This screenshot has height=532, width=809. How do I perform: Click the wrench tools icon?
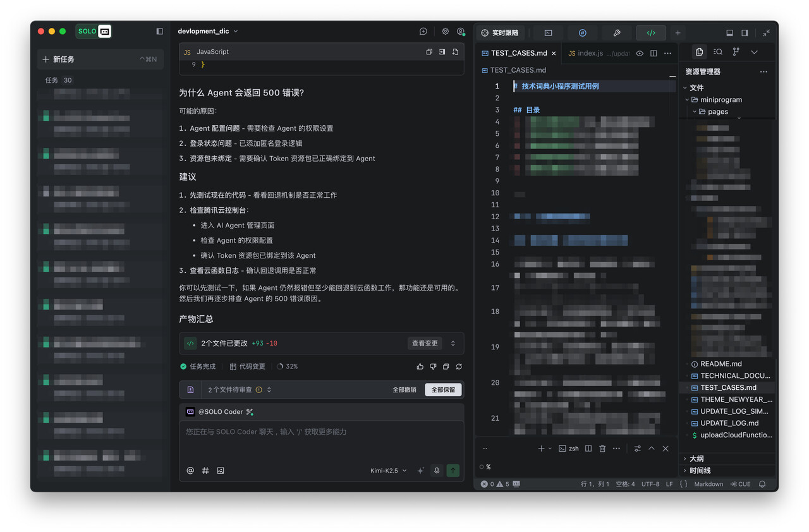click(617, 33)
